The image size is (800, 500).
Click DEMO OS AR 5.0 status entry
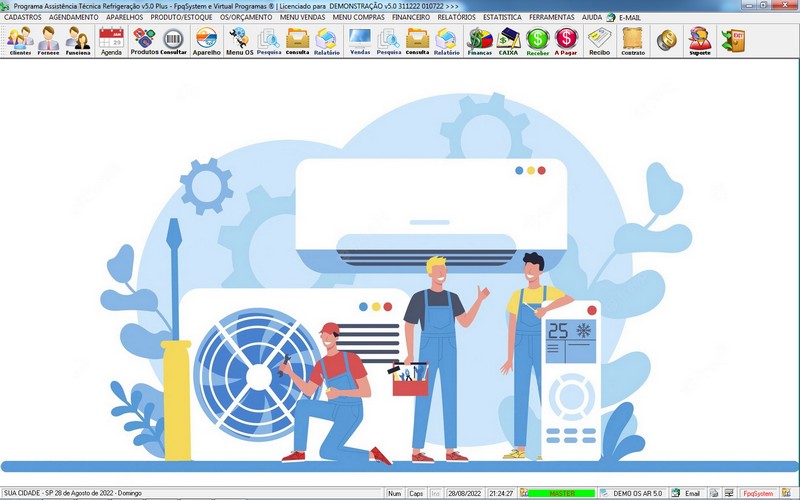tap(637, 493)
